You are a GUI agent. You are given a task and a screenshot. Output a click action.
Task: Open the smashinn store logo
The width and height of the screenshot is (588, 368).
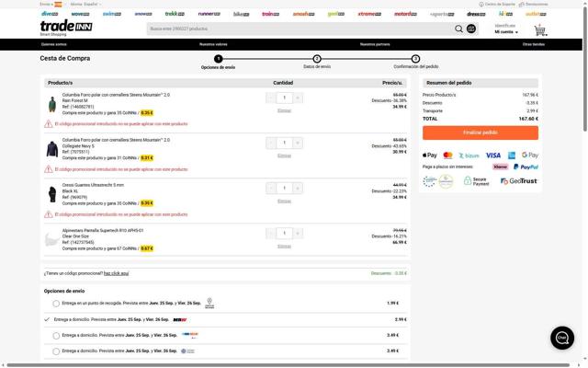point(304,14)
